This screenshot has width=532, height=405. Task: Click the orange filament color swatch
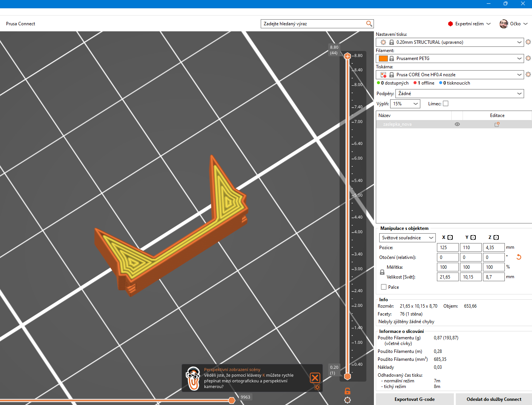point(383,59)
